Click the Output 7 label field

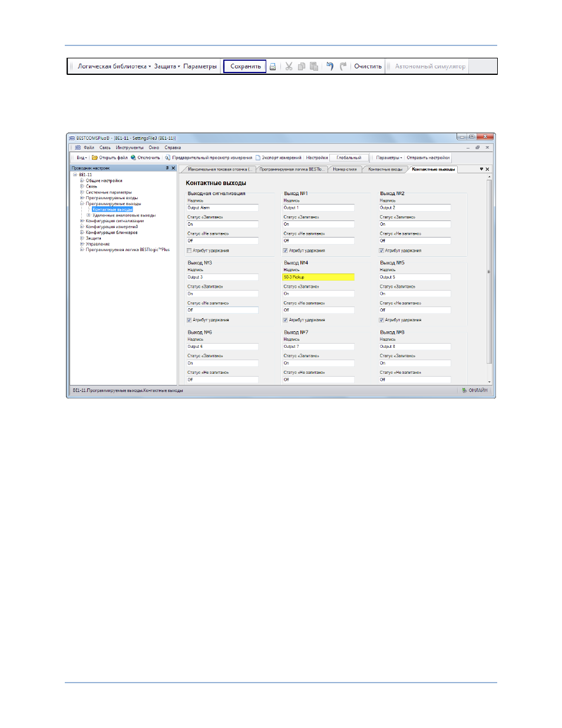coord(319,347)
